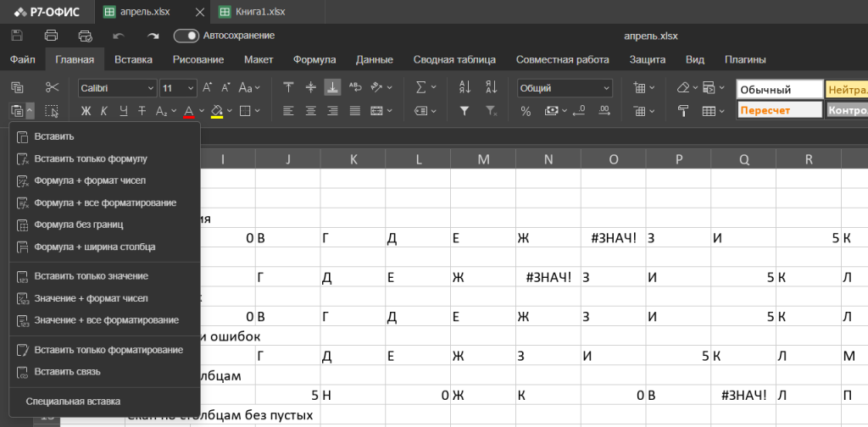Open the Сводная таблица tab
Image resolution: width=868 pixels, height=427 pixels.
point(454,60)
